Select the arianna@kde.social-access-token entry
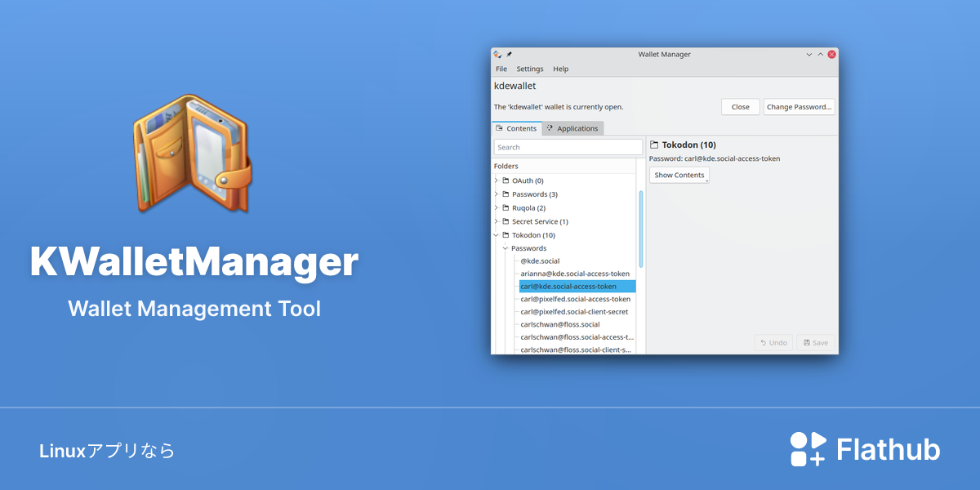This screenshot has height=490, width=980. coord(575,274)
